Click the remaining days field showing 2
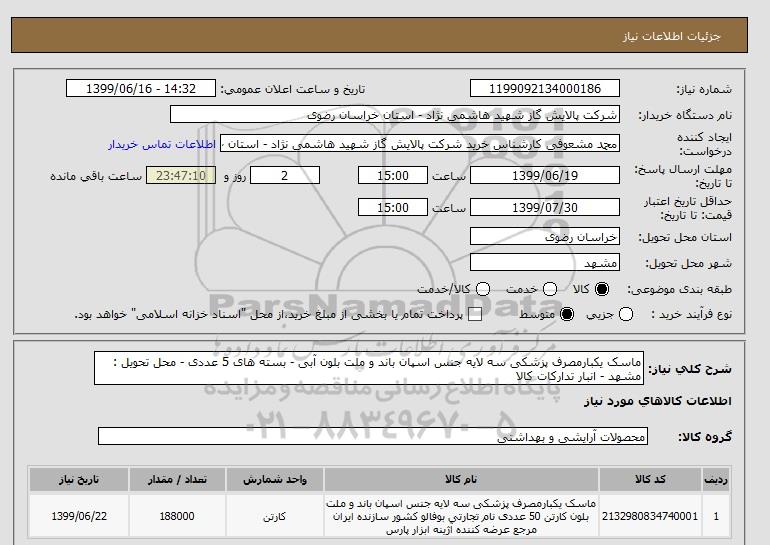Viewport: 770px width, 545px height. [x=285, y=175]
